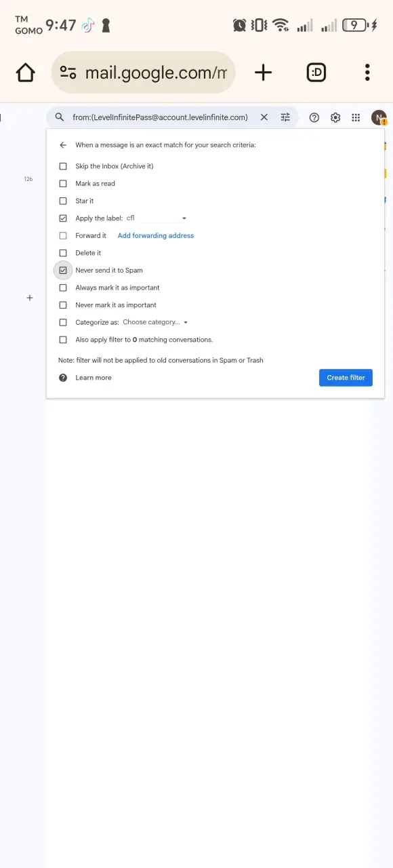Open Gmail search options slider icon

coord(285,117)
